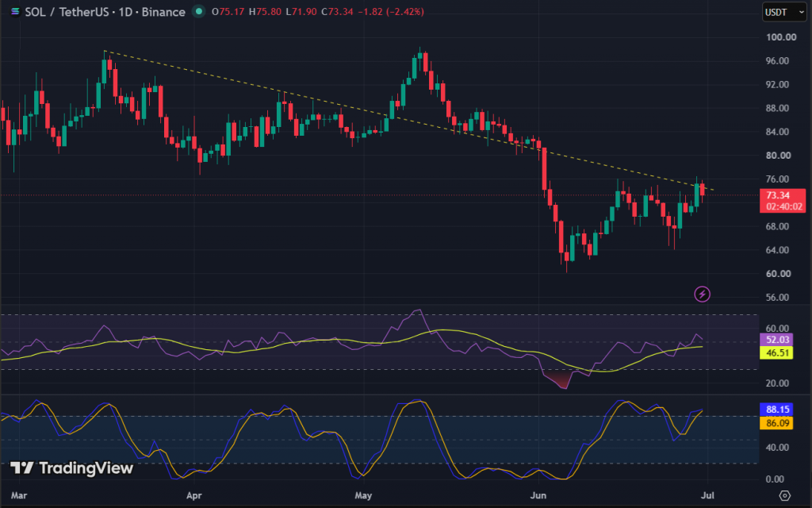Click the RSI moving average label 46.51
812x508 pixels.
[776, 353]
